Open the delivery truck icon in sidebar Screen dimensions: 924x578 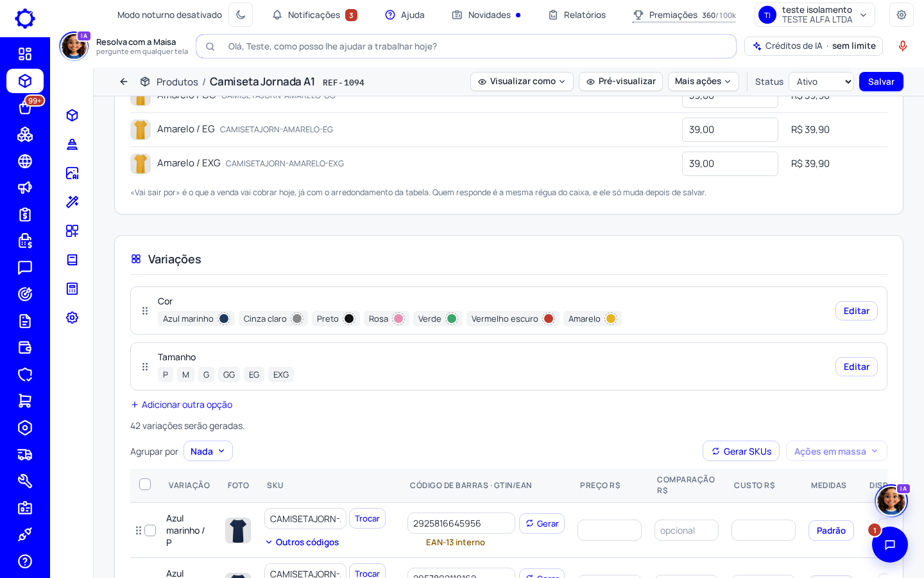[25, 455]
